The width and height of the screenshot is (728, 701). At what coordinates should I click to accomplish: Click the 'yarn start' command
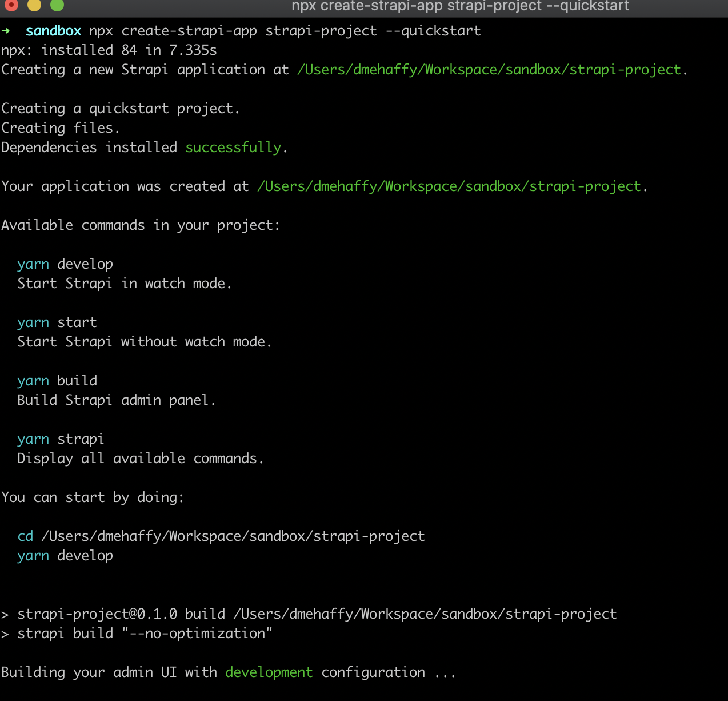[57, 322]
